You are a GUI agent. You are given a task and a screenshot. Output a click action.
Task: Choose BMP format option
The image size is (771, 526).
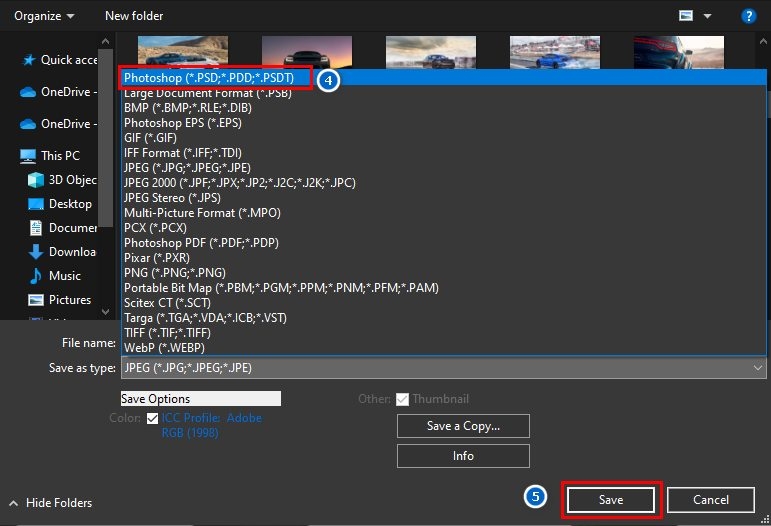(x=443, y=108)
